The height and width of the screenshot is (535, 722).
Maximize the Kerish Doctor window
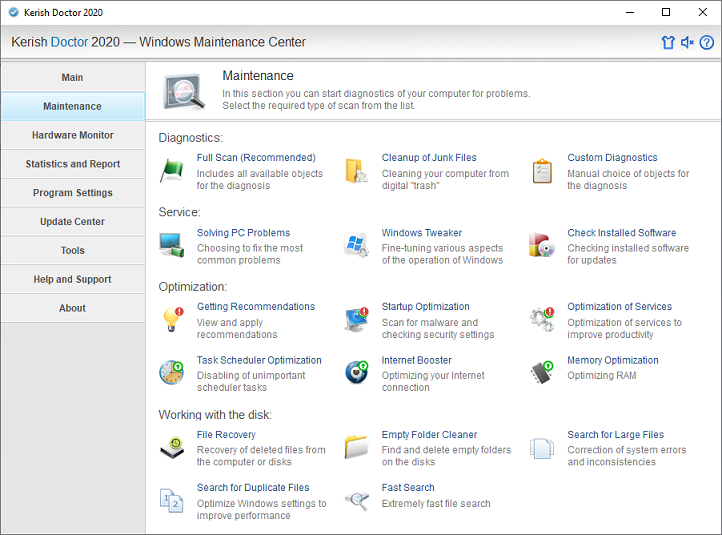point(666,12)
